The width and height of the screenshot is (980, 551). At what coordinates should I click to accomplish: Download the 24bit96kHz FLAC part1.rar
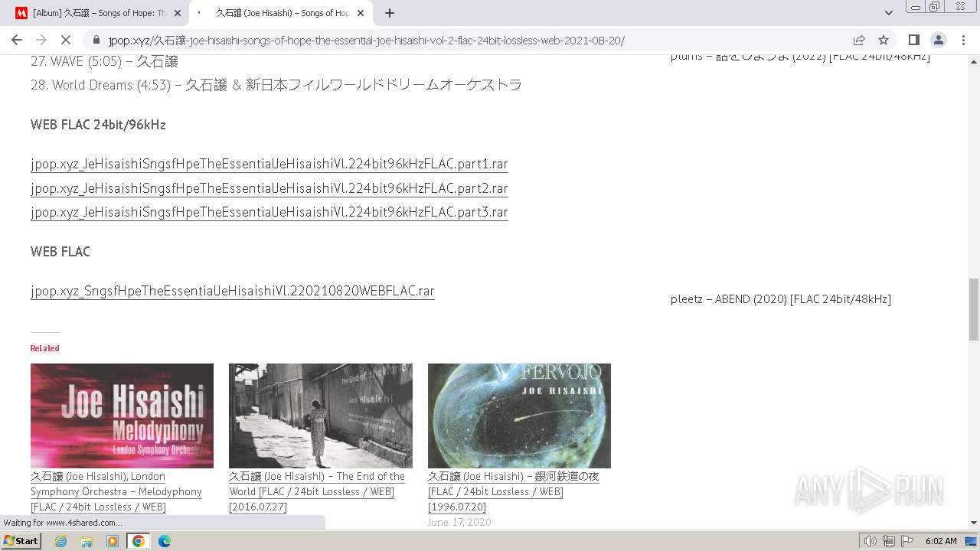pos(269,164)
